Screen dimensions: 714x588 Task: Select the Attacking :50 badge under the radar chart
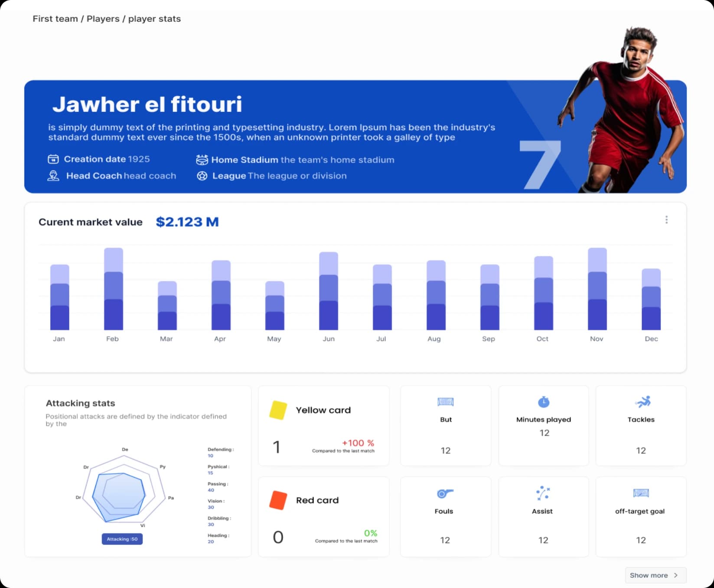[122, 539]
